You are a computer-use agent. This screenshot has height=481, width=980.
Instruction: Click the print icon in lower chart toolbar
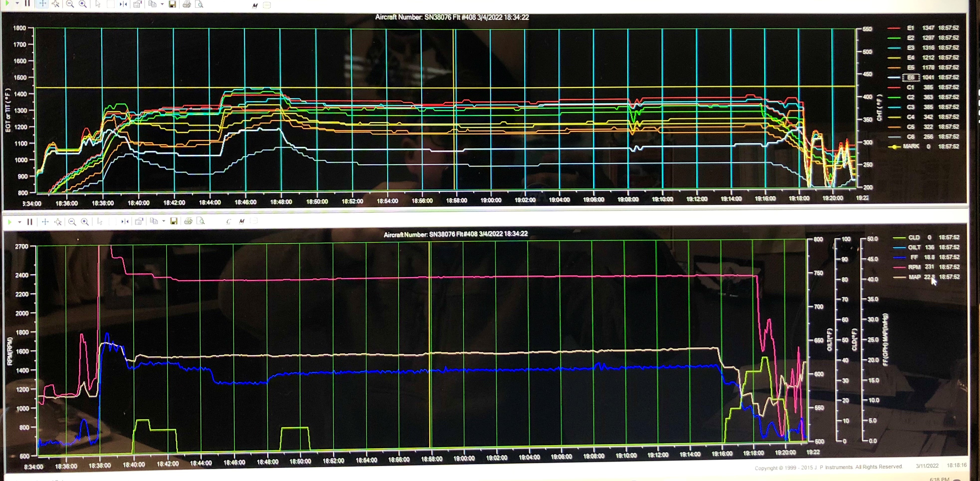pos(188,221)
